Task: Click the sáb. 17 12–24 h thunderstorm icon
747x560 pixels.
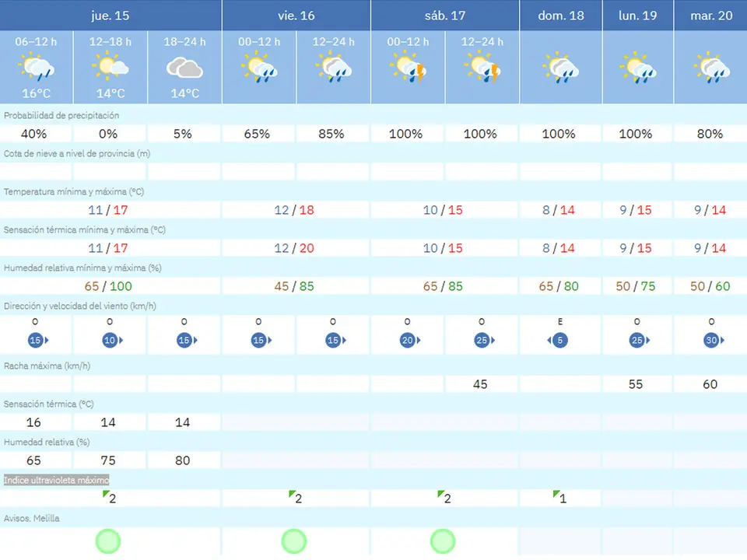Action: [482, 68]
